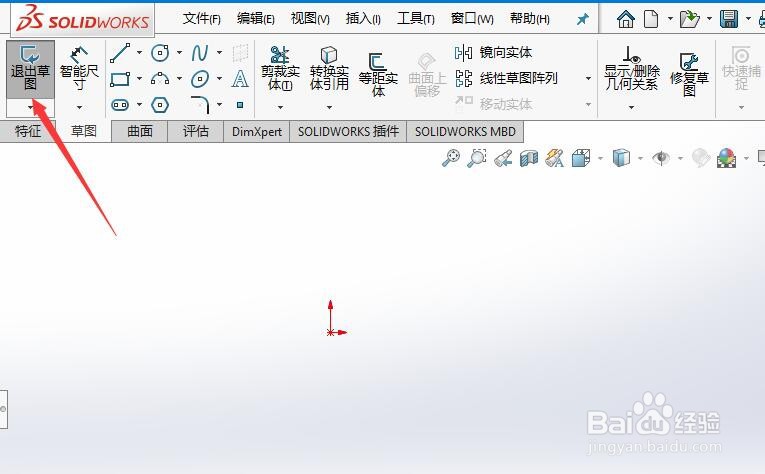The image size is (765, 474).
Task: Select the Point sketch tool
Action: point(240,105)
